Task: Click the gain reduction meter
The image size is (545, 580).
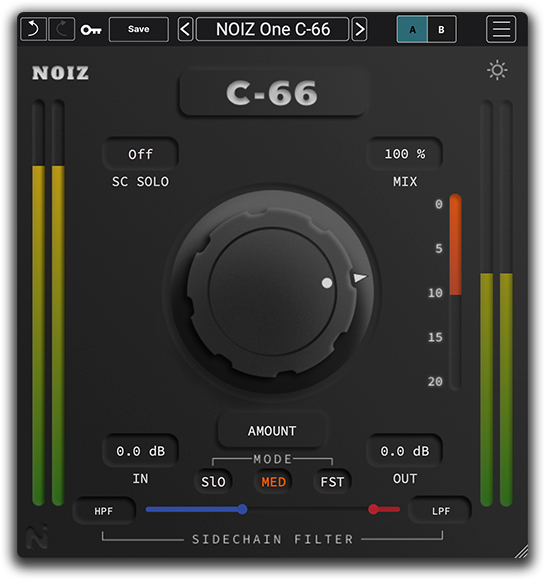Action: [x=455, y=292]
